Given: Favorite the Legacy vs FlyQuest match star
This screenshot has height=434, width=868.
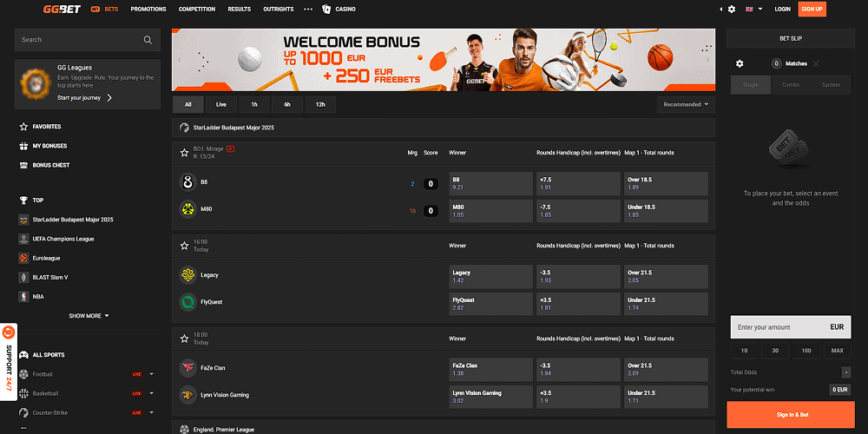Looking at the screenshot, I should (184, 246).
